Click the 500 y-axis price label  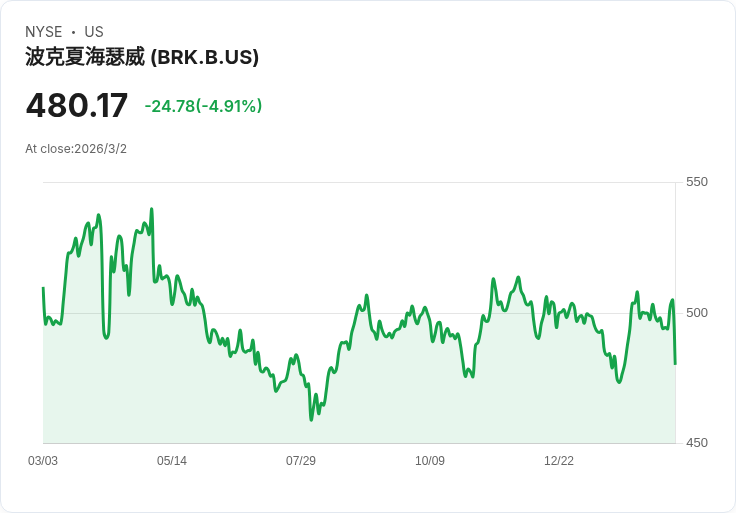[x=697, y=313]
